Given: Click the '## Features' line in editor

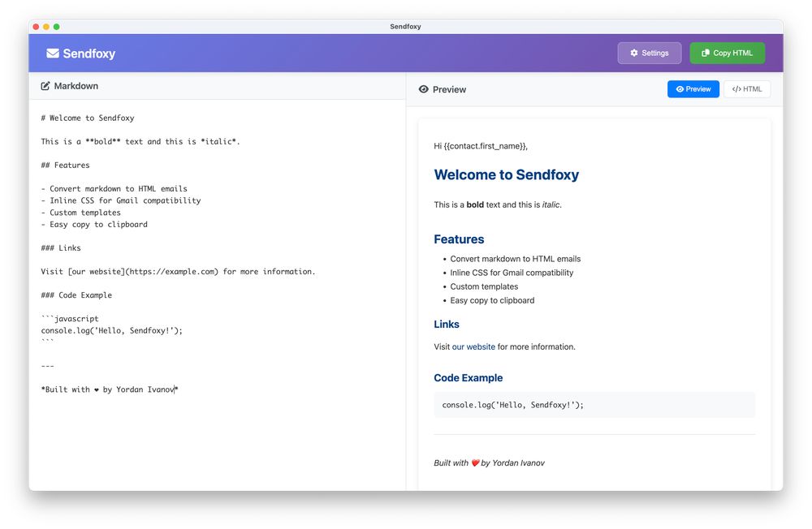Looking at the screenshot, I should [x=65, y=166].
